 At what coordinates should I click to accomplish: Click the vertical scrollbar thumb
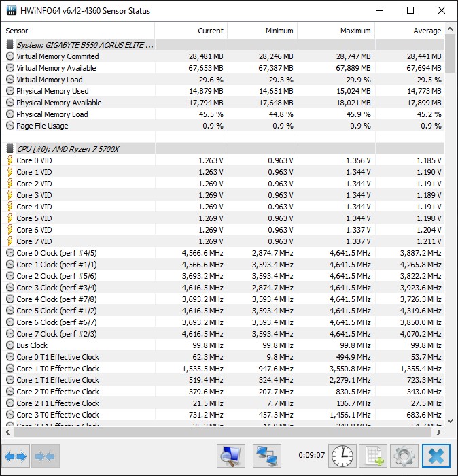click(x=450, y=54)
